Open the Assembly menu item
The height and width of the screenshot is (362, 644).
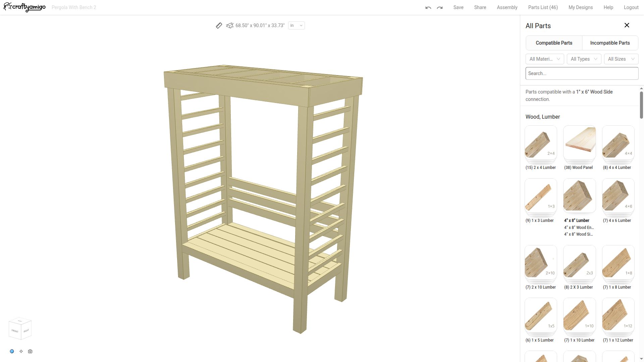pos(507,7)
